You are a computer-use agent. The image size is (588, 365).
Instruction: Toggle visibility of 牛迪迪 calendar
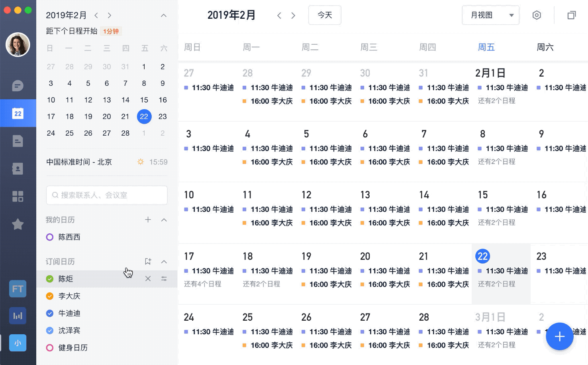click(x=50, y=313)
